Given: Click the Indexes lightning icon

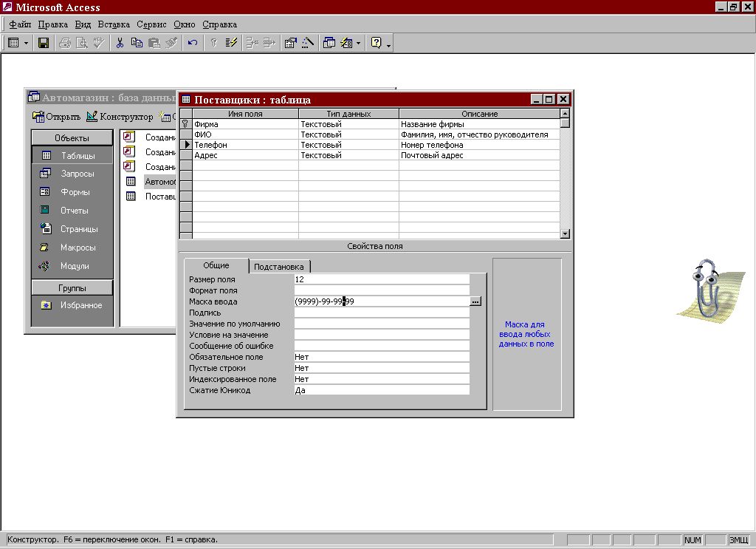Looking at the screenshot, I should [x=231, y=43].
